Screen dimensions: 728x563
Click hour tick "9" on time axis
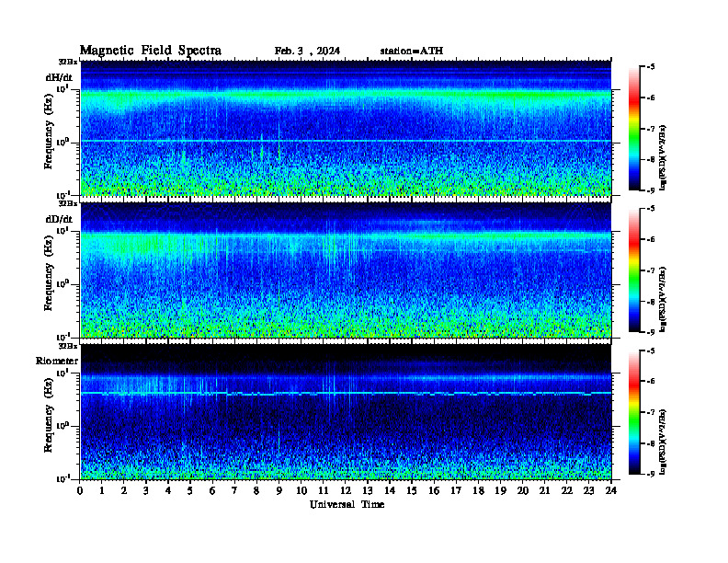click(279, 491)
